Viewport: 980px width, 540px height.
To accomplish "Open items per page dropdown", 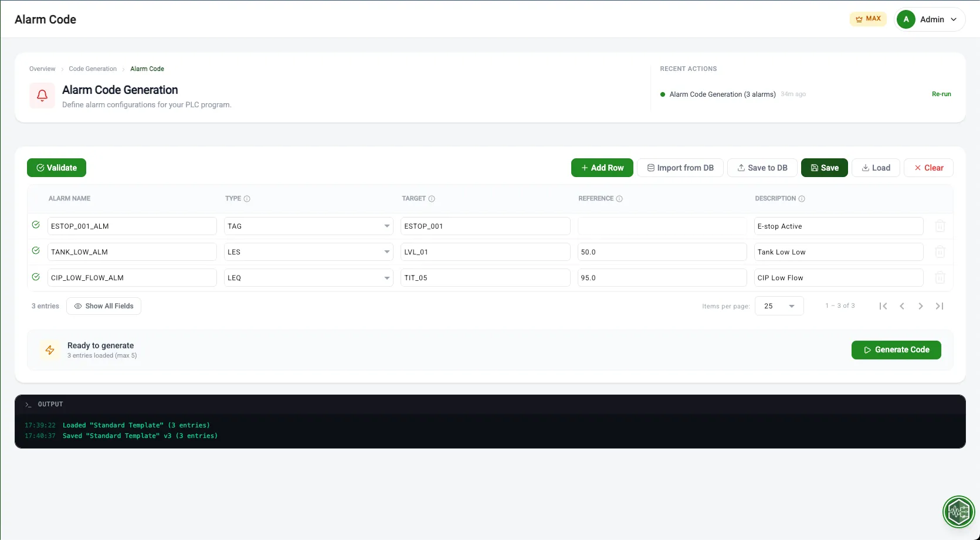I will 779,306.
